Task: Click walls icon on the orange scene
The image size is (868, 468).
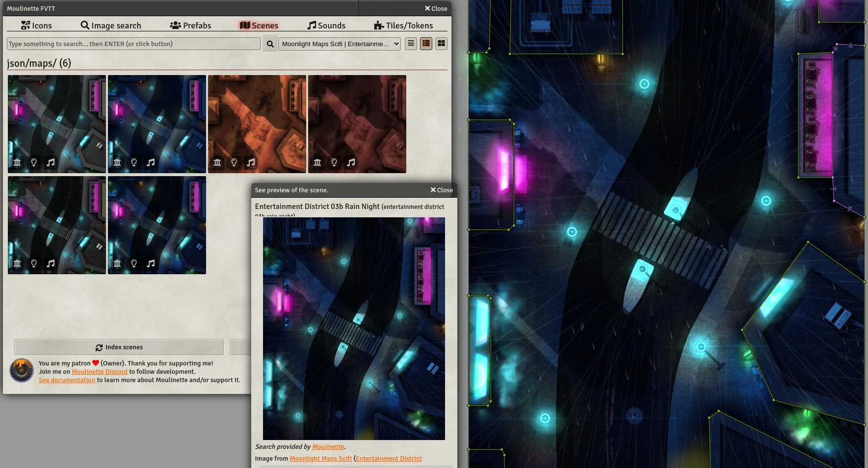Action: [x=217, y=162]
